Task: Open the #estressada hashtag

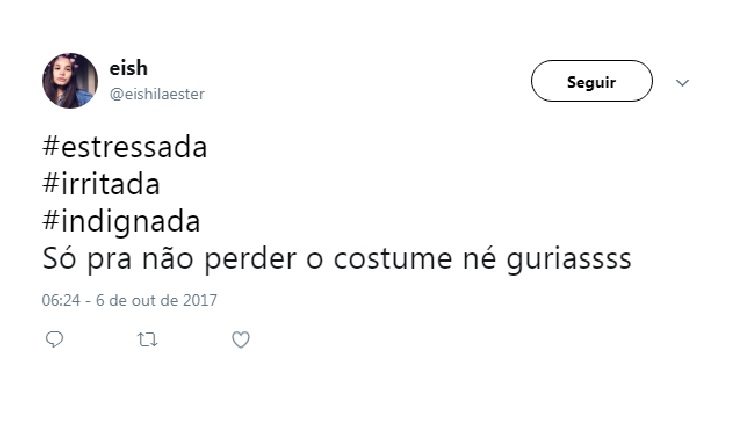Action: [124, 147]
